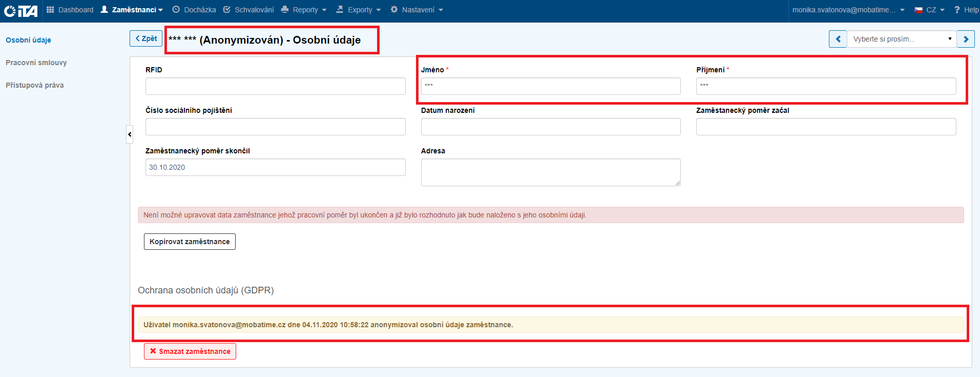The image size is (980, 377).
Task: Click the Kopírovat zaměstnance button
Action: [190, 242]
